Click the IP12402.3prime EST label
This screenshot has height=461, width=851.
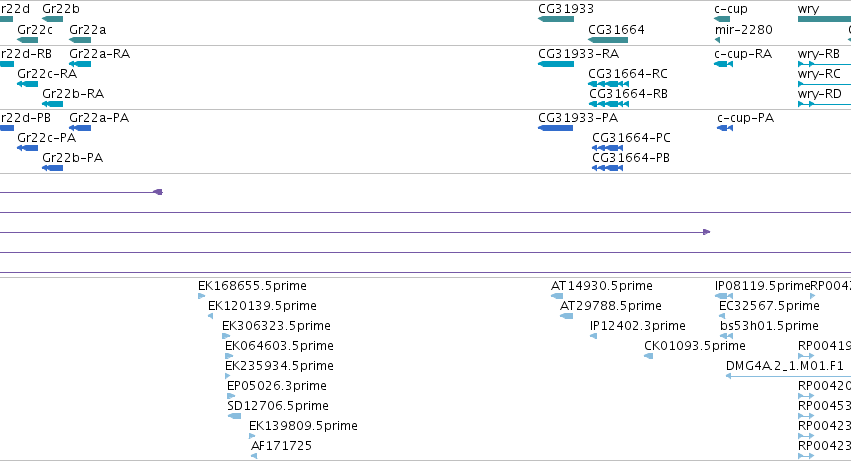pyautogui.click(x=638, y=326)
